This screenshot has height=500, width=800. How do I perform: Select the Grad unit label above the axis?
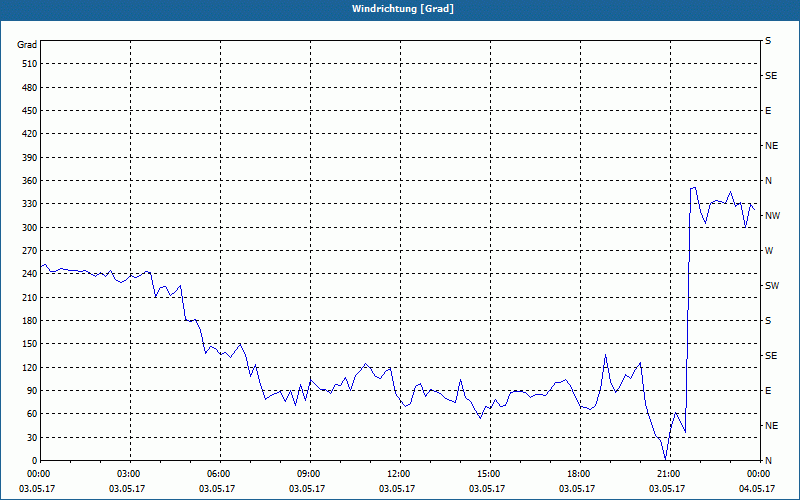point(27,45)
